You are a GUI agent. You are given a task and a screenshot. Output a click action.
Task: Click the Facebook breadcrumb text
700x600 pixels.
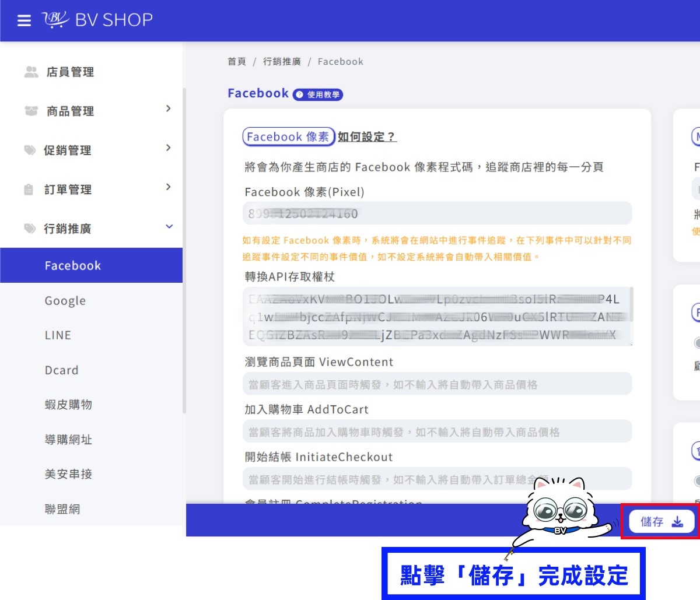[x=340, y=61]
